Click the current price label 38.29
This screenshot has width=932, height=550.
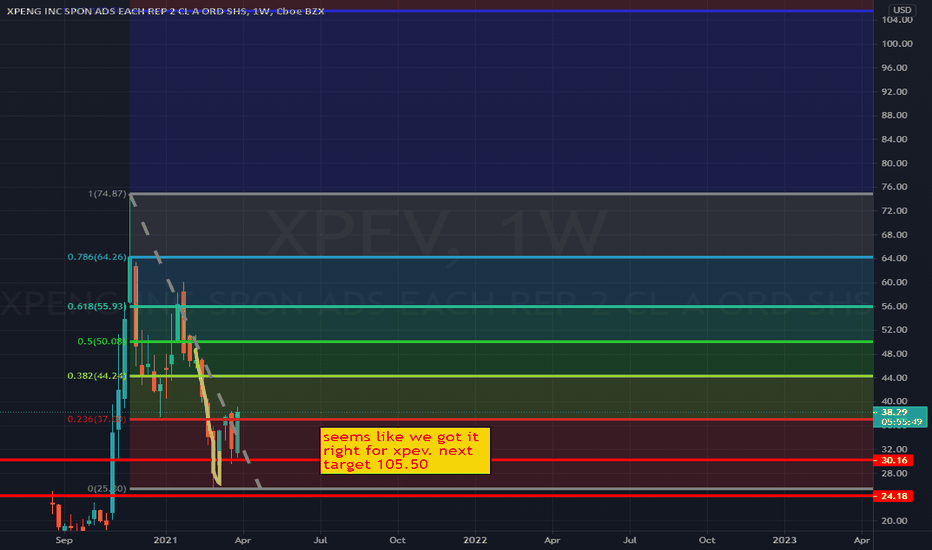900,417
